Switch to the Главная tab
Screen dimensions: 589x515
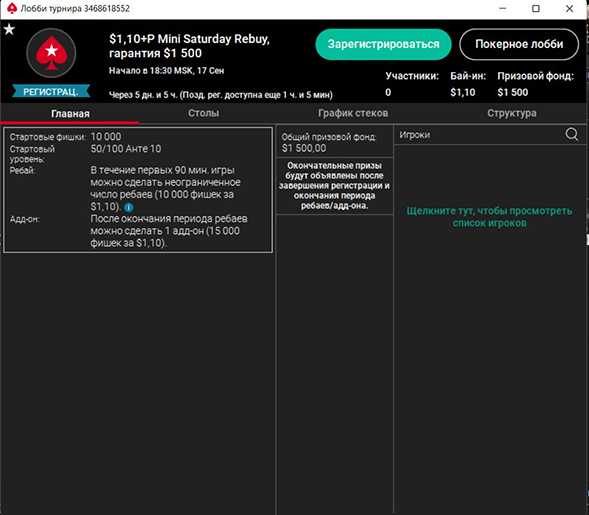coord(70,113)
